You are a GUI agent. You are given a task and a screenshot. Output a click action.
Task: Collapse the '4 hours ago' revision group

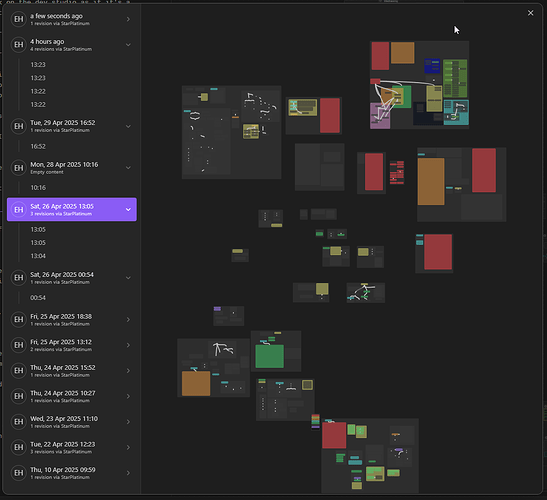(x=128, y=45)
